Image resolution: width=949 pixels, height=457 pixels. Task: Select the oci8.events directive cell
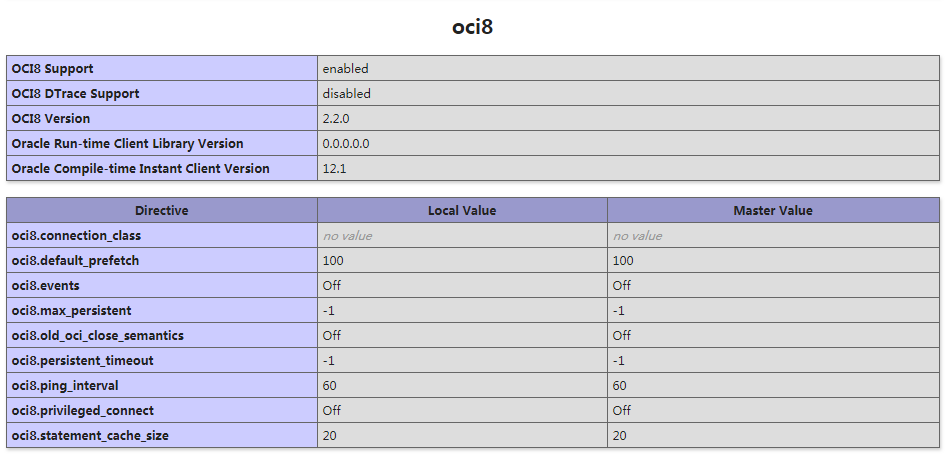click(x=45, y=286)
